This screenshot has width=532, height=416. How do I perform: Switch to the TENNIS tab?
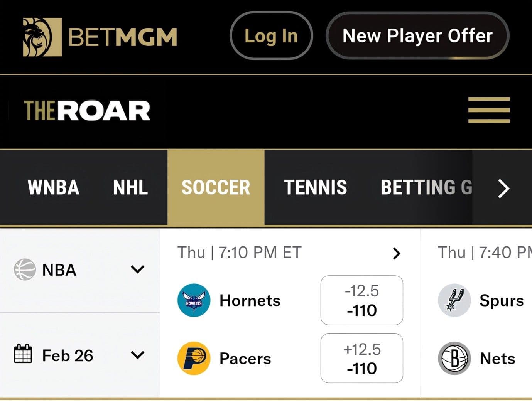tap(316, 187)
